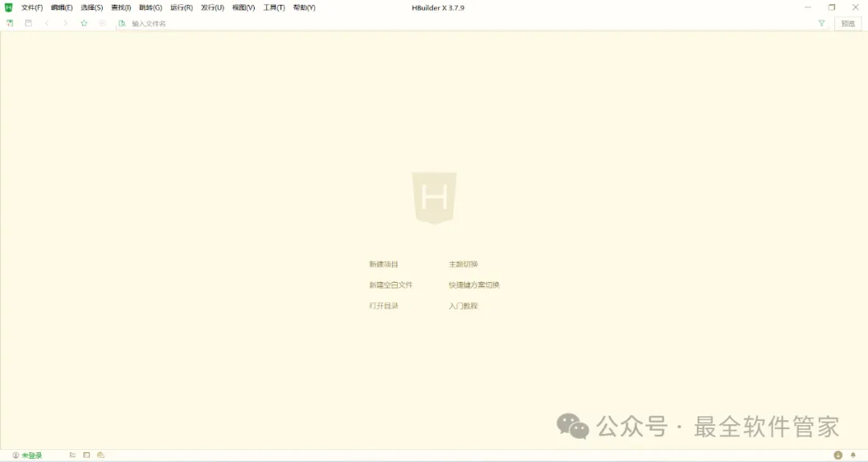This screenshot has width=868, height=462.
Task: Open the 工具(T) menu
Action: pyautogui.click(x=273, y=8)
